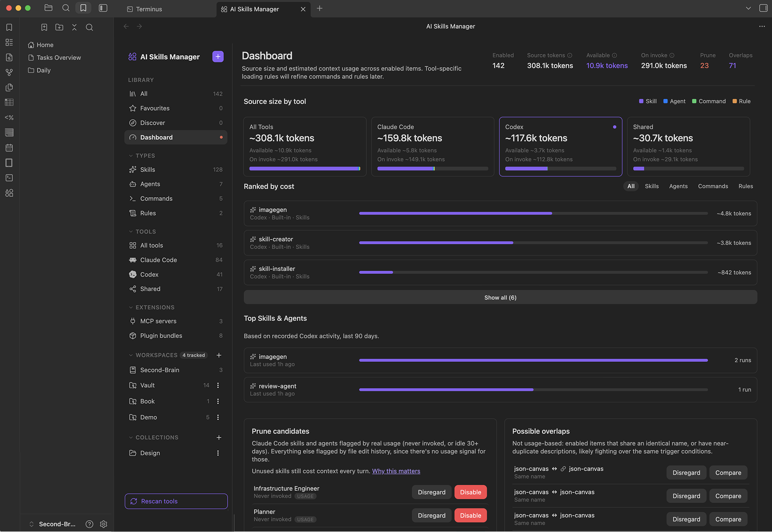Viewport: 772px width, 532px height.
Task: Select Claude Code in the tools list
Action: tap(176, 260)
